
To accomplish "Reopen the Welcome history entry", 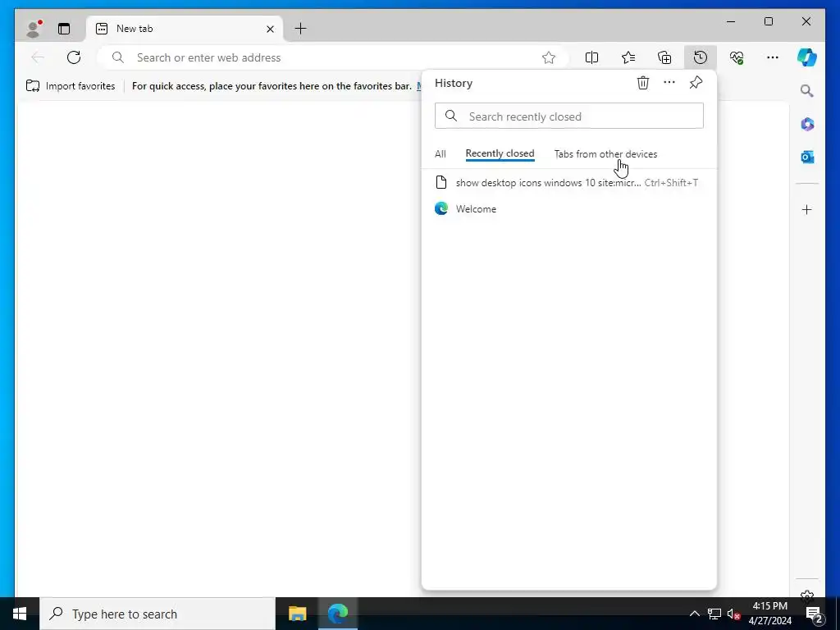I will pyautogui.click(x=569, y=209).
